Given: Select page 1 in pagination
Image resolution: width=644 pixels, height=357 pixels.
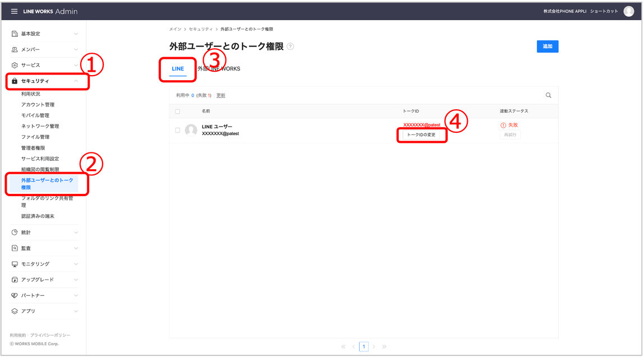Looking at the screenshot, I should pyautogui.click(x=364, y=347).
